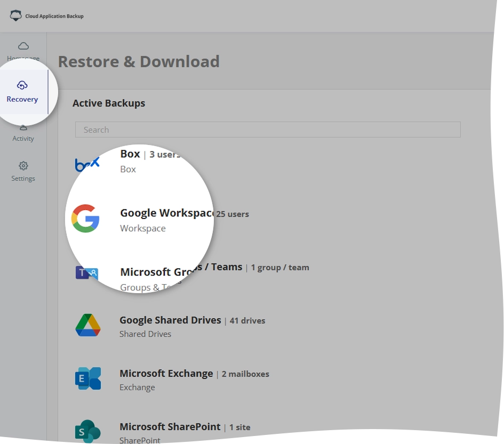Open the Google Workspace backup
The image size is (504, 444).
167,213
